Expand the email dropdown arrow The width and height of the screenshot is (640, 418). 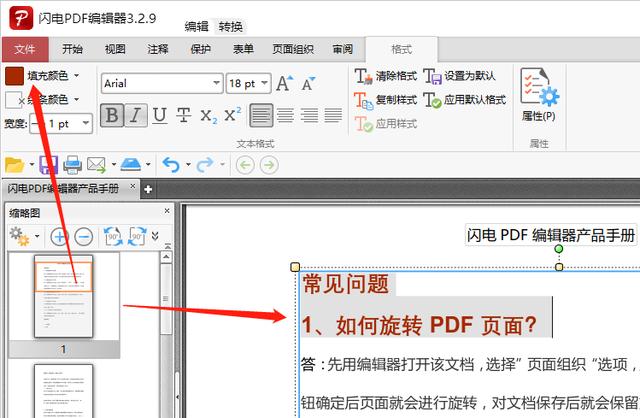click(x=114, y=165)
